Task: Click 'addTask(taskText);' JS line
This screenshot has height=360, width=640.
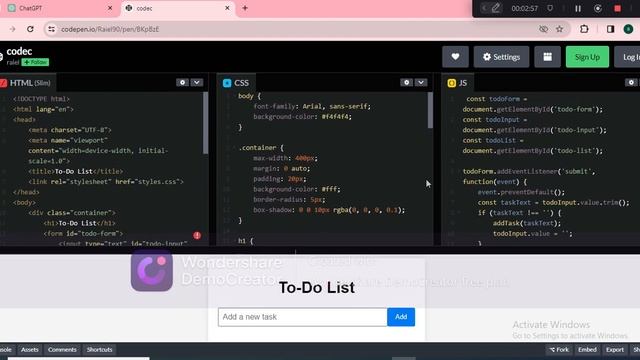Action: [527, 223]
